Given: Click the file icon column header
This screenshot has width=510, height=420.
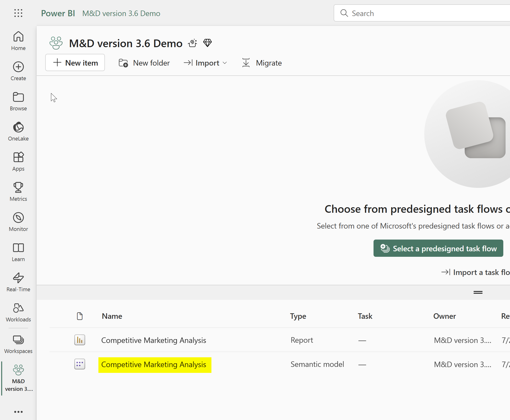Looking at the screenshot, I should [80, 316].
